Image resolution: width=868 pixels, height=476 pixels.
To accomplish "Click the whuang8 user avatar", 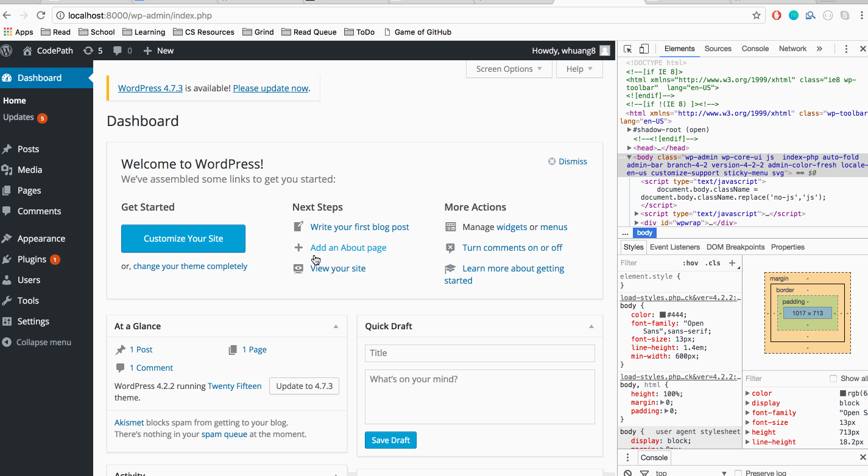I will tap(604, 51).
